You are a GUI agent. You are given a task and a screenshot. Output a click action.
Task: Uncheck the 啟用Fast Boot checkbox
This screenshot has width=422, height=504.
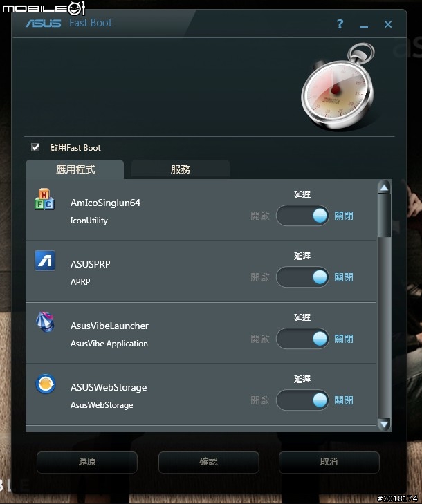35,147
